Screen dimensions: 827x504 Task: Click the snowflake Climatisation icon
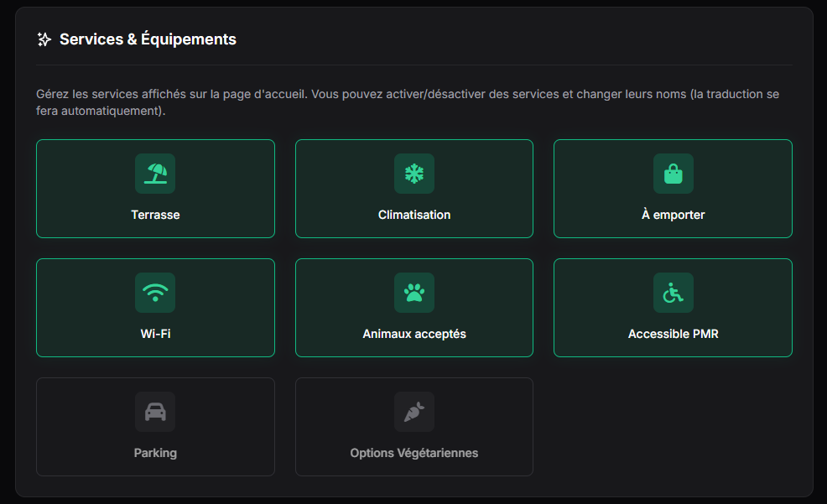[414, 174]
